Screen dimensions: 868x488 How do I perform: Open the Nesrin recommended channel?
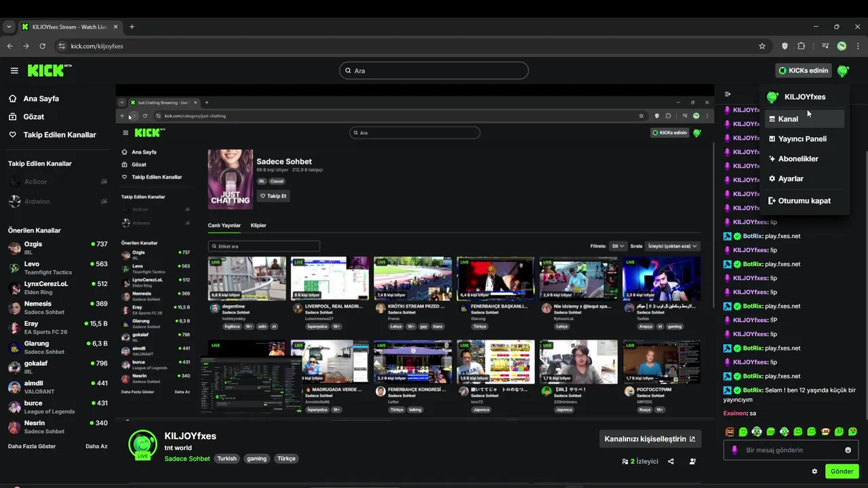58,427
